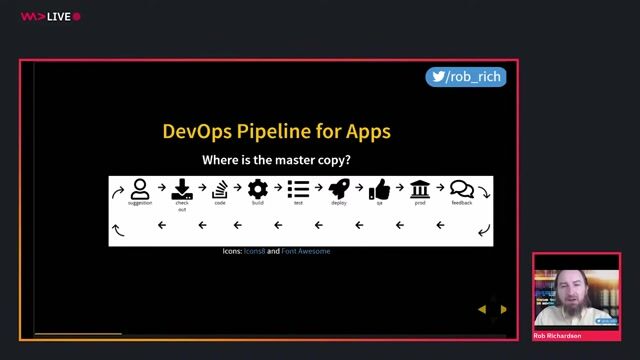Click the slide progress bar
Screen dimensions: 640x360
tap(270, 334)
